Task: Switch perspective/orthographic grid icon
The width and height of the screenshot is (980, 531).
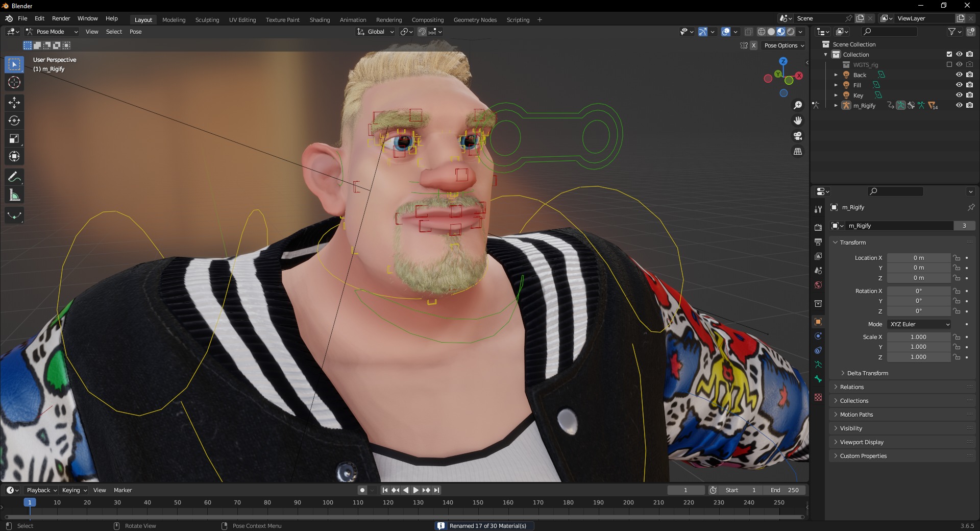Action: click(x=798, y=151)
